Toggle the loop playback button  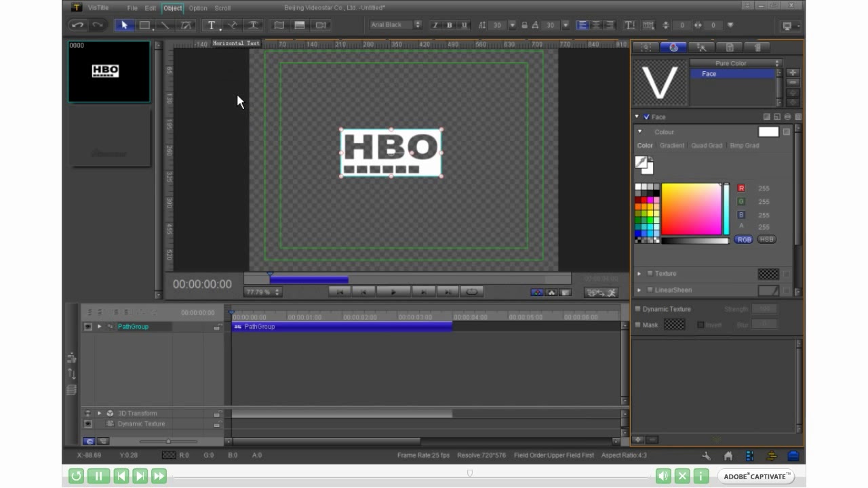pos(471,291)
